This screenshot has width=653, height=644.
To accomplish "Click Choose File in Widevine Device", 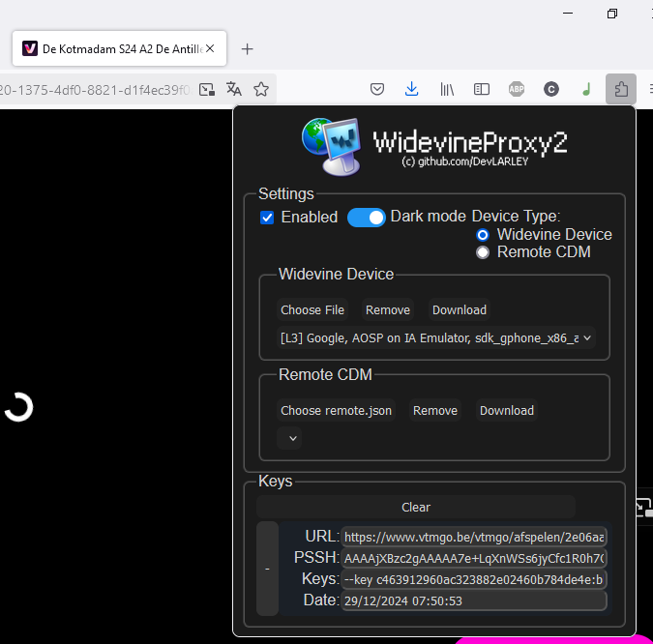I will click(x=312, y=309).
